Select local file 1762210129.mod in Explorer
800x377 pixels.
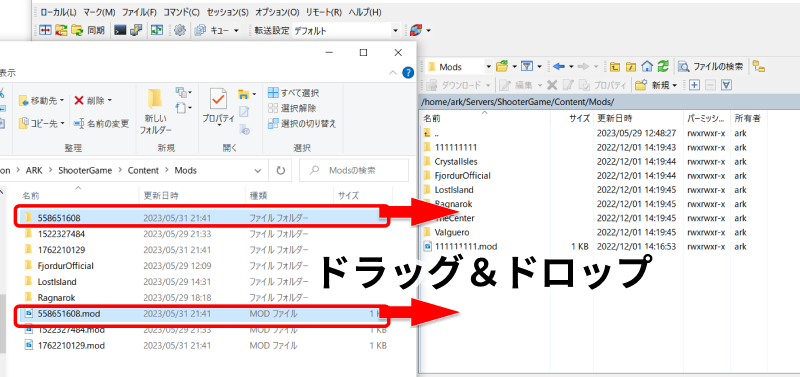pyautogui.click(x=71, y=345)
